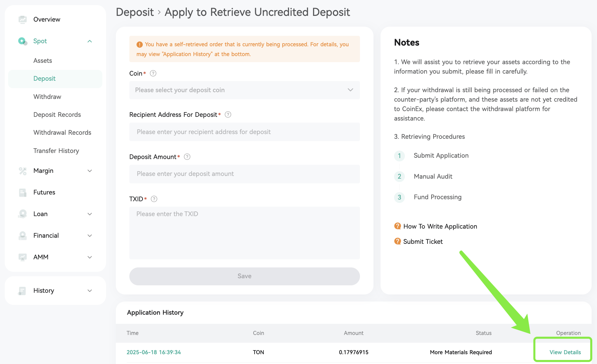
Task: Click the help icon next to Deposit Amount
Action: tap(187, 157)
